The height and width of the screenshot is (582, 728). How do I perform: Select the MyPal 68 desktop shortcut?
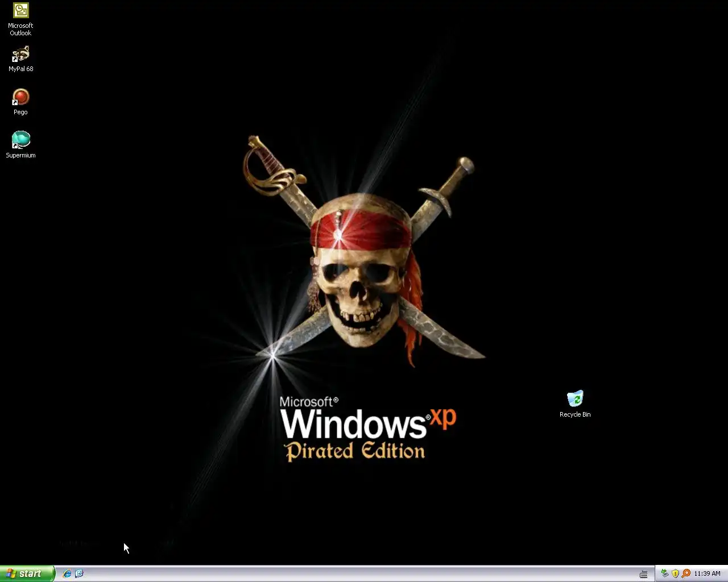point(20,59)
